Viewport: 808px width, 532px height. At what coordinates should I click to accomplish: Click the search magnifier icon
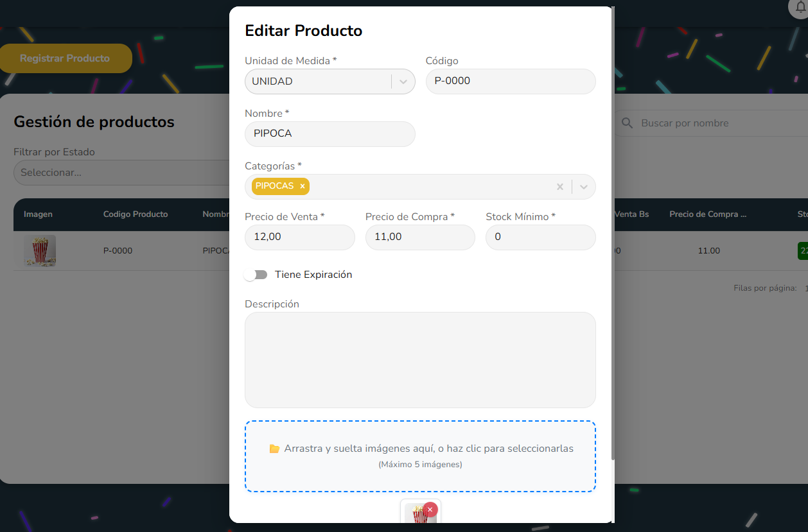click(627, 123)
